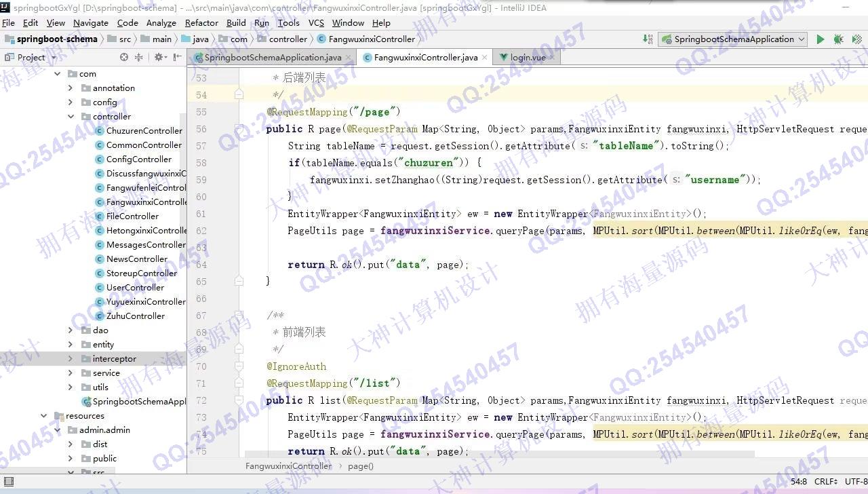
Task: Close the SpringbootSchemaApplication.java tab
Action: pyautogui.click(x=349, y=58)
